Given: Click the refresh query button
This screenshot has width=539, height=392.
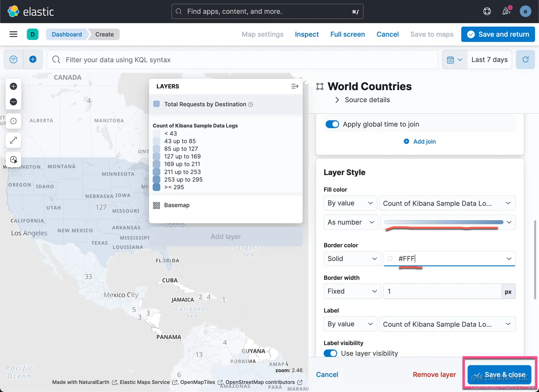Looking at the screenshot, I should pyautogui.click(x=525, y=60).
